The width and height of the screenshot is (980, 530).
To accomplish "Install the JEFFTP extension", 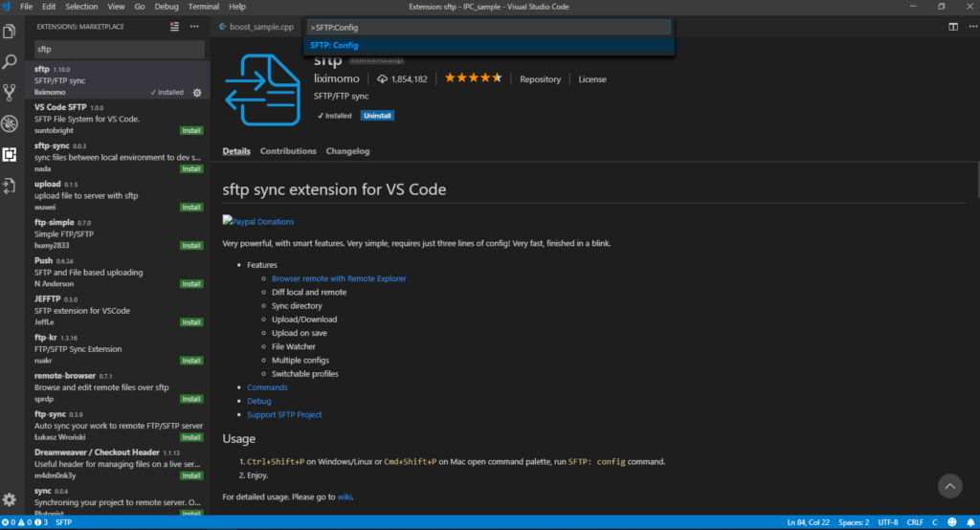I will [x=191, y=321].
